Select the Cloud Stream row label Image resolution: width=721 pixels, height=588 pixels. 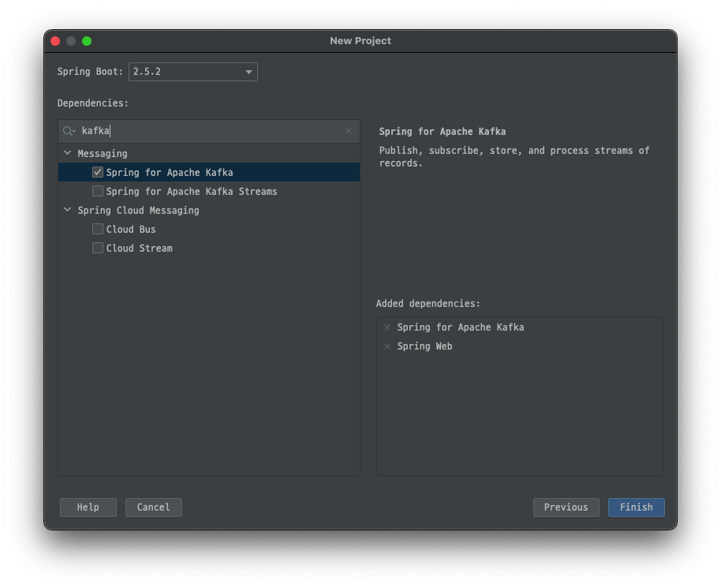[140, 248]
